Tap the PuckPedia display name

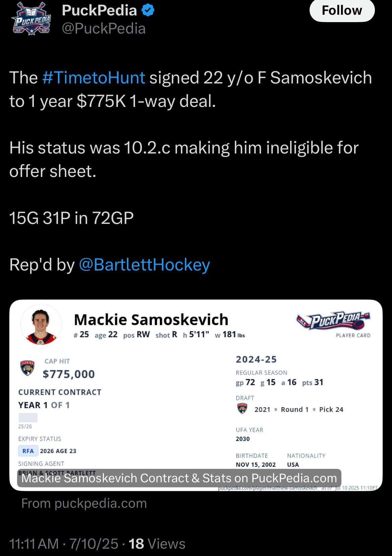pyautogui.click(x=99, y=11)
